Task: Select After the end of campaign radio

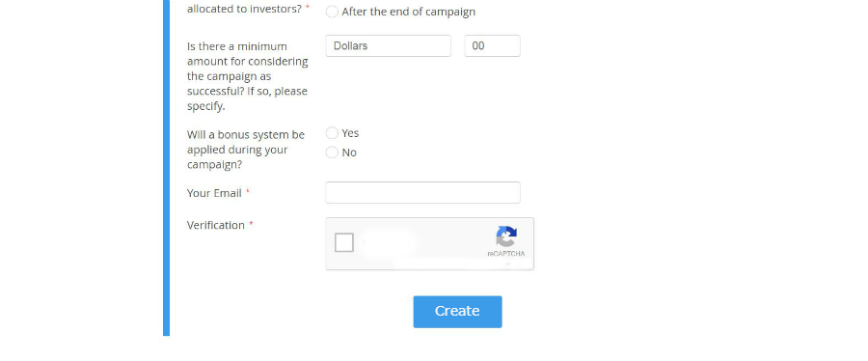Action: (332, 12)
